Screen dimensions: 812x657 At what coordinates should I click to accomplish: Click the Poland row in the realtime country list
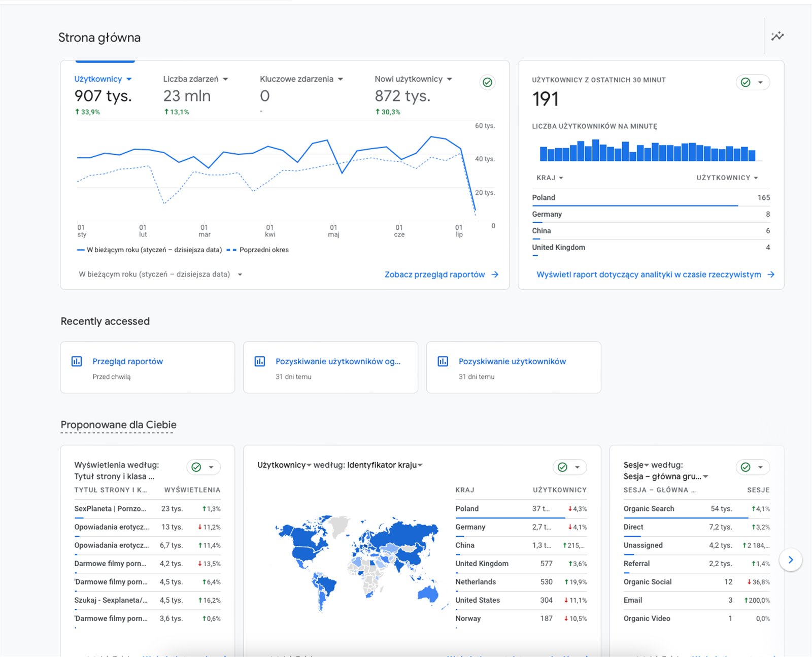[650, 197]
